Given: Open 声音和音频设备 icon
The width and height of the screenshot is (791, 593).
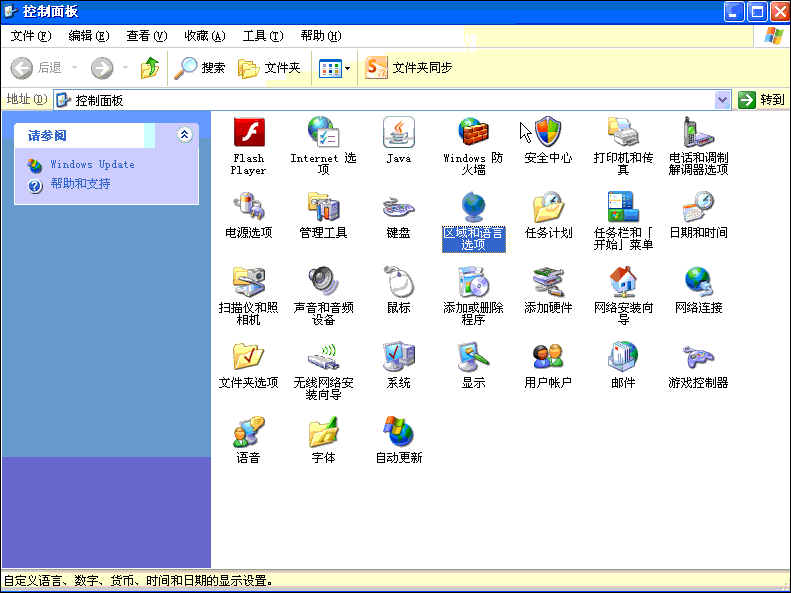Looking at the screenshot, I should tap(323, 282).
